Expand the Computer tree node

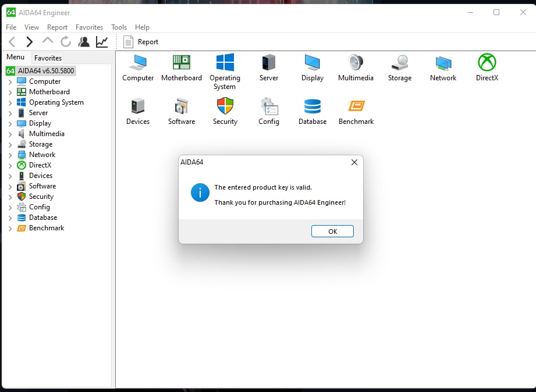pos(10,81)
